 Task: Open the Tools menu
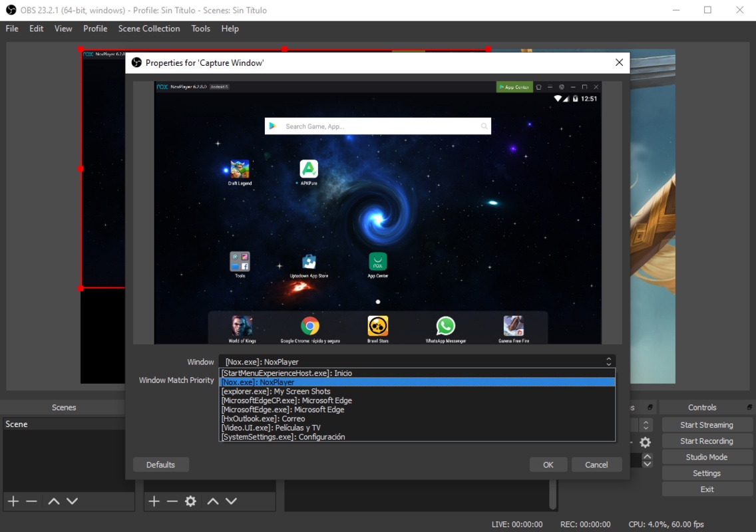[x=200, y=29]
